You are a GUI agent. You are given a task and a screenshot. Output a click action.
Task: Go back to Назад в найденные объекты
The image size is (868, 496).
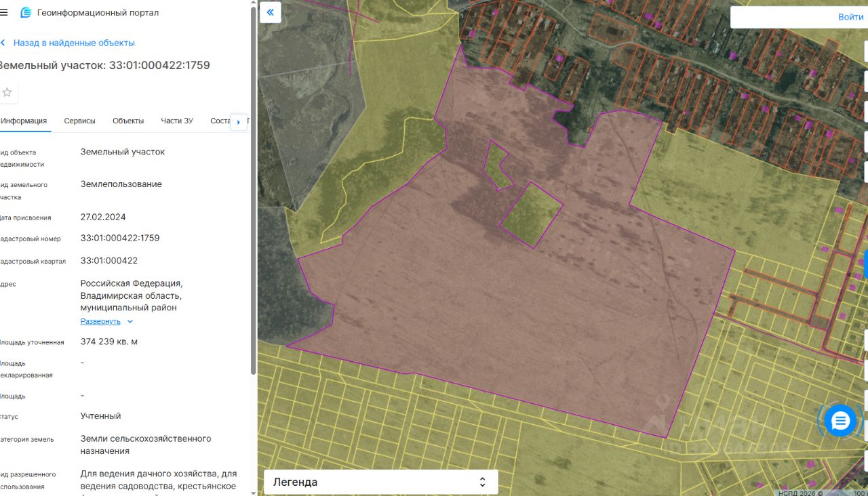(x=73, y=43)
